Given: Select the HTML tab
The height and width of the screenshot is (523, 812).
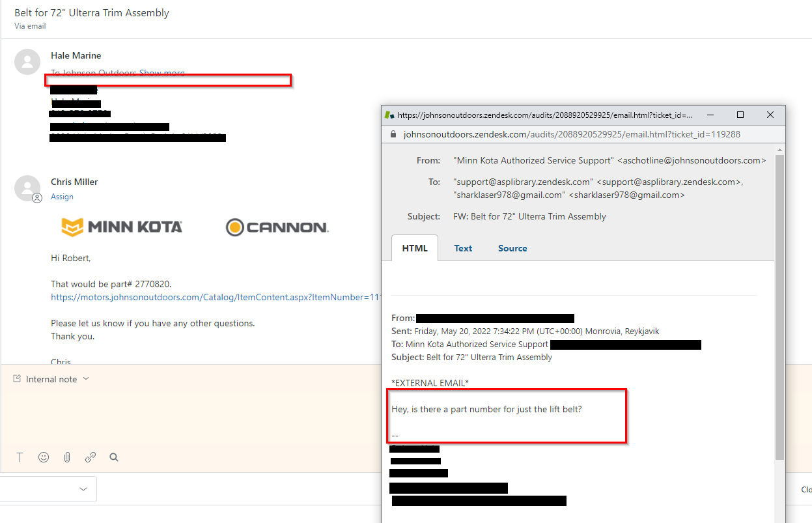Looking at the screenshot, I should tap(415, 248).
